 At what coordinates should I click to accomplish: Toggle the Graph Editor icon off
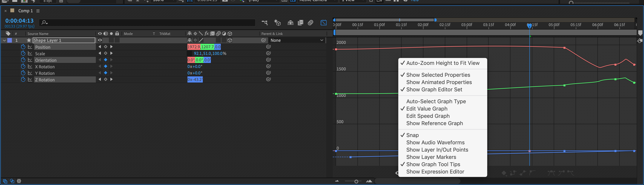[324, 23]
